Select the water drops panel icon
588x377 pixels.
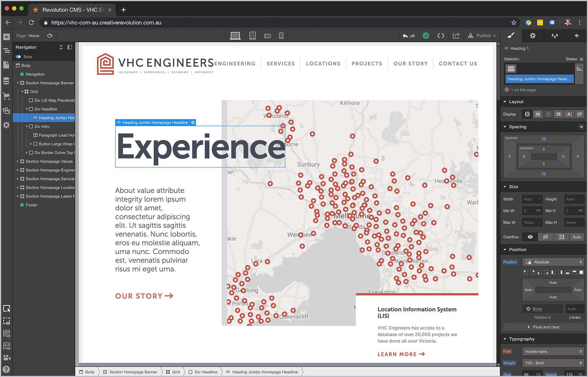(555, 36)
